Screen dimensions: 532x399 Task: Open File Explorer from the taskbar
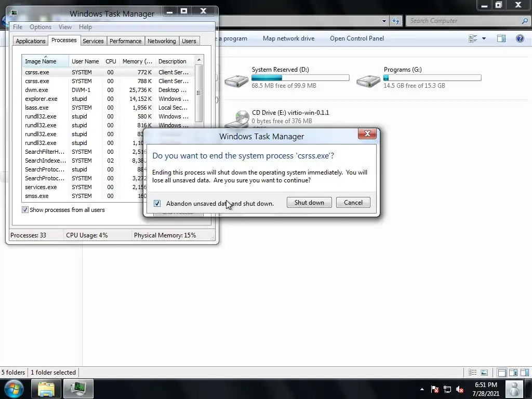(46, 389)
